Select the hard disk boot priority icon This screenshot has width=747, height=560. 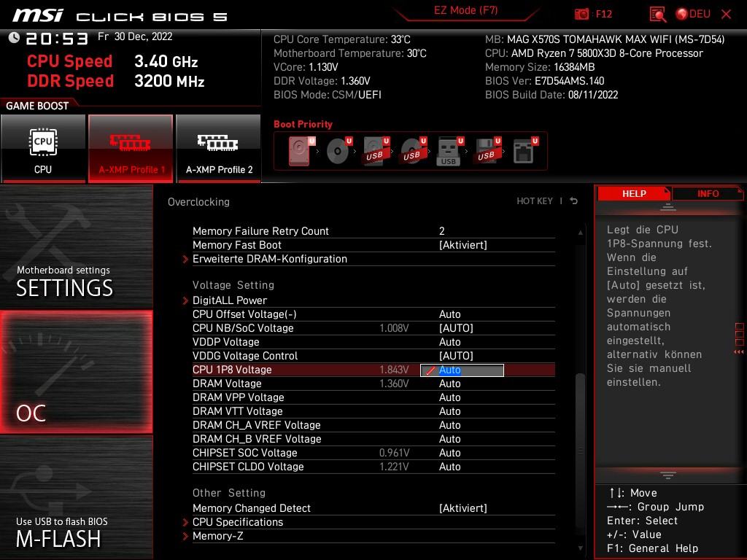(x=301, y=151)
